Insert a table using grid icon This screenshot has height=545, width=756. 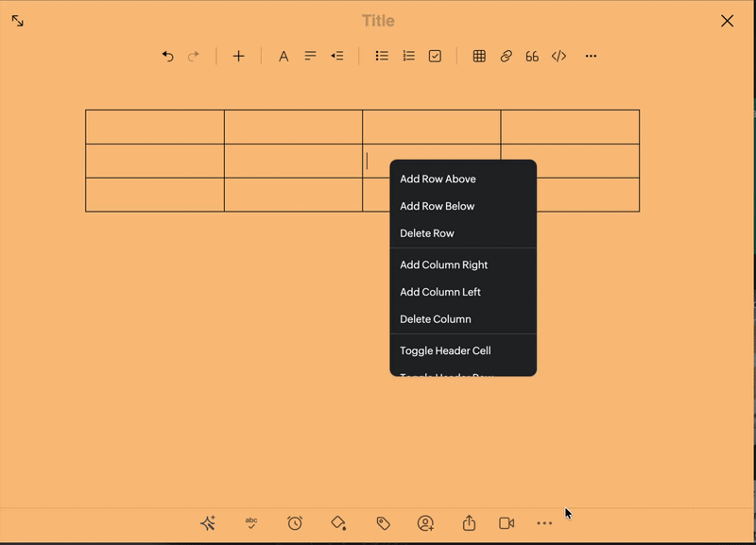coord(479,57)
